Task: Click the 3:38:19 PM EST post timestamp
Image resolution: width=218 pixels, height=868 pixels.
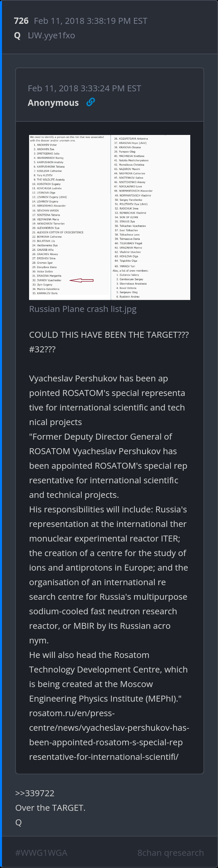Action: coord(91,21)
